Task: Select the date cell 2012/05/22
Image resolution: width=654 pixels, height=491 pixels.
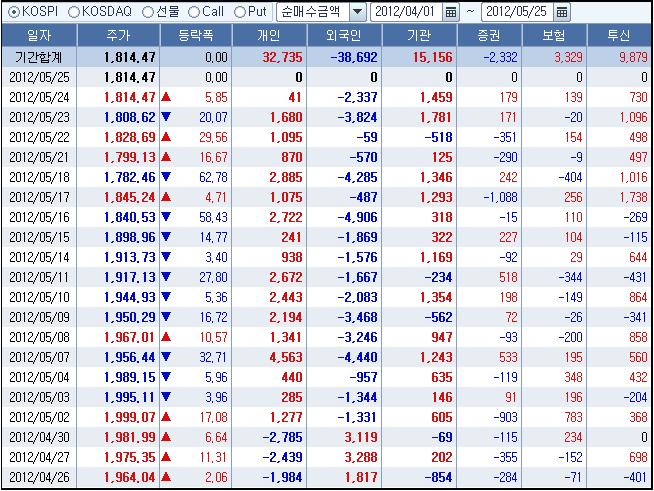Action: coord(39,137)
